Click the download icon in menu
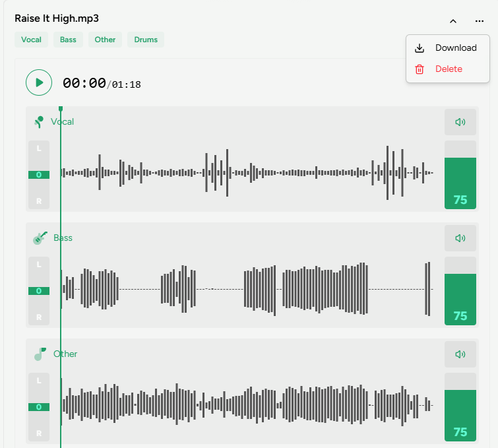Image resolution: width=498 pixels, height=448 pixels. point(419,48)
